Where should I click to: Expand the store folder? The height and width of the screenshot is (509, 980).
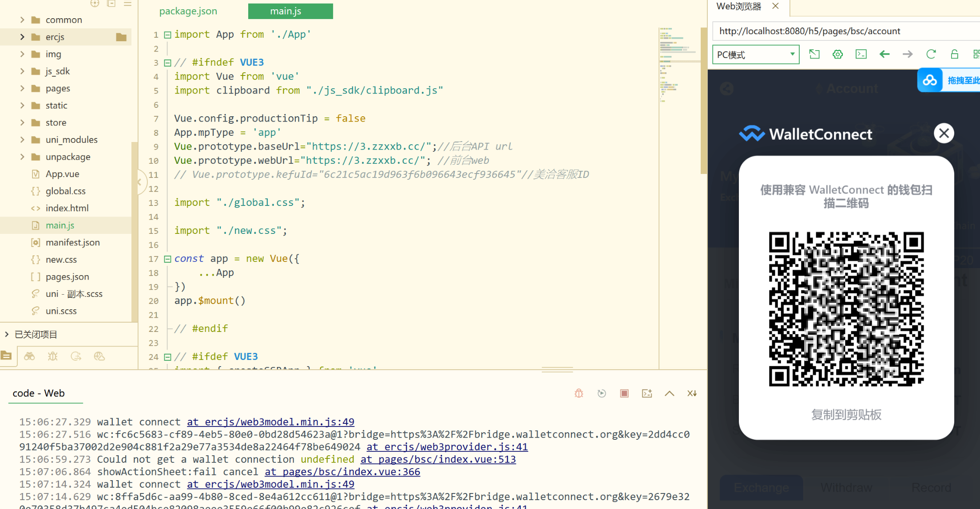coord(22,122)
